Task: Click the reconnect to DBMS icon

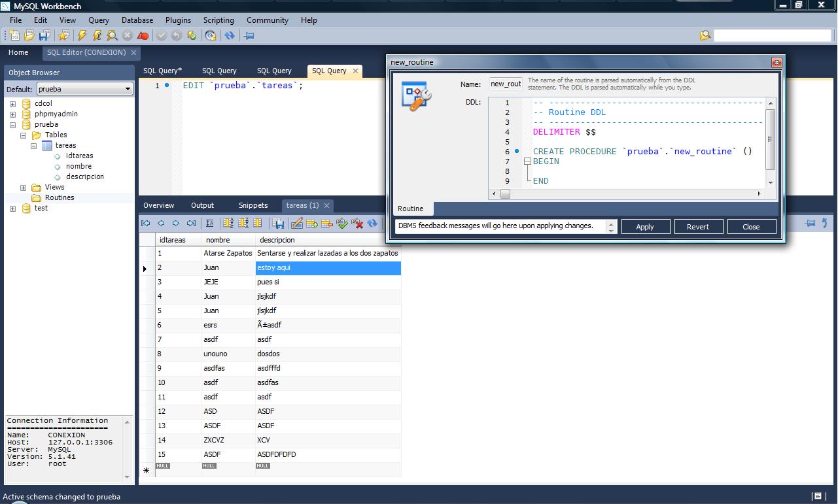Action: 211,35
